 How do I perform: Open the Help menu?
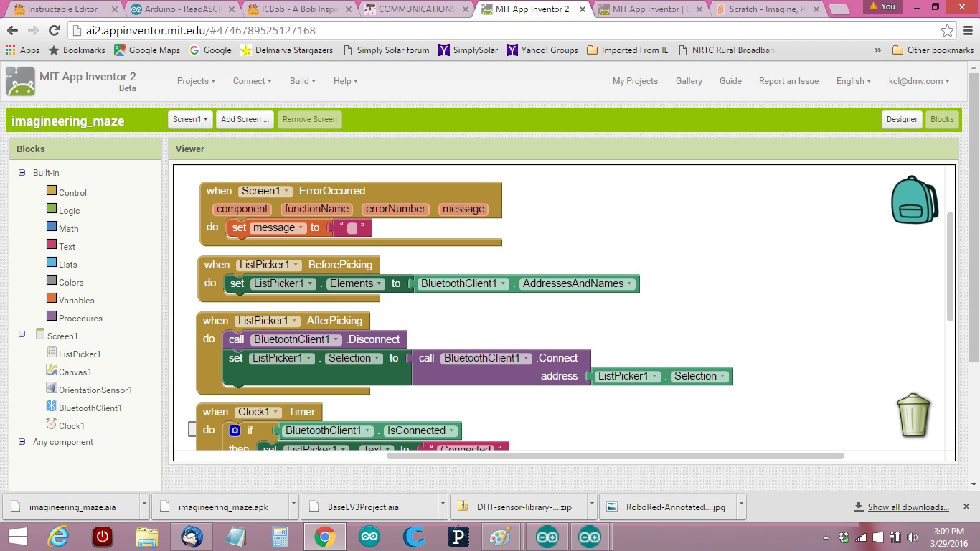345,81
